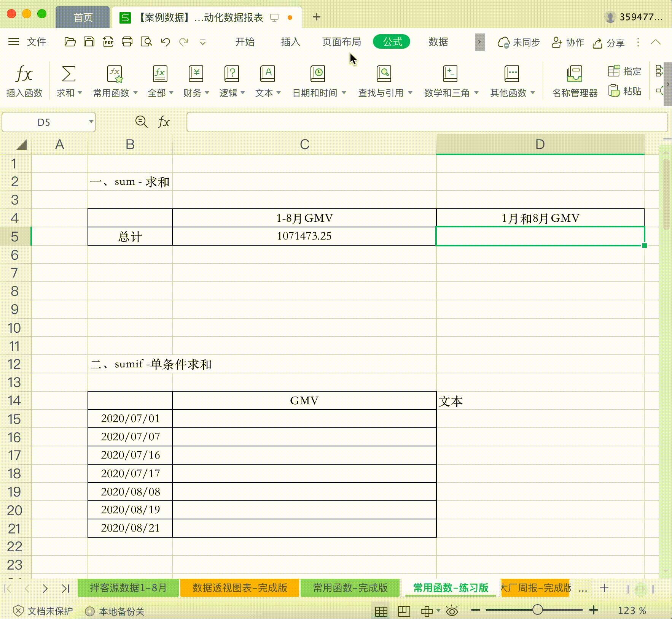This screenshot has width=672, height=619.
Task: Click 文档未保护 in status bar
Action: pyautogui.click(x=43, y=611)
